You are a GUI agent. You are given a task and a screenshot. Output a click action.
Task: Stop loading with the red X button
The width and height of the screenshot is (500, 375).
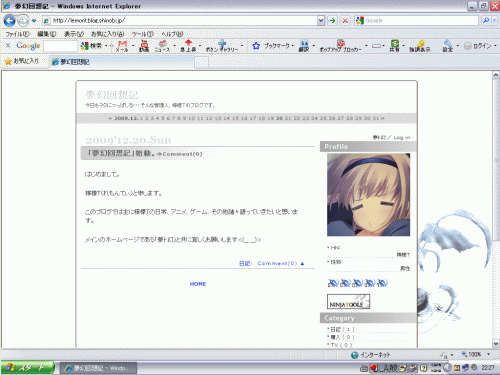(345, 21)
